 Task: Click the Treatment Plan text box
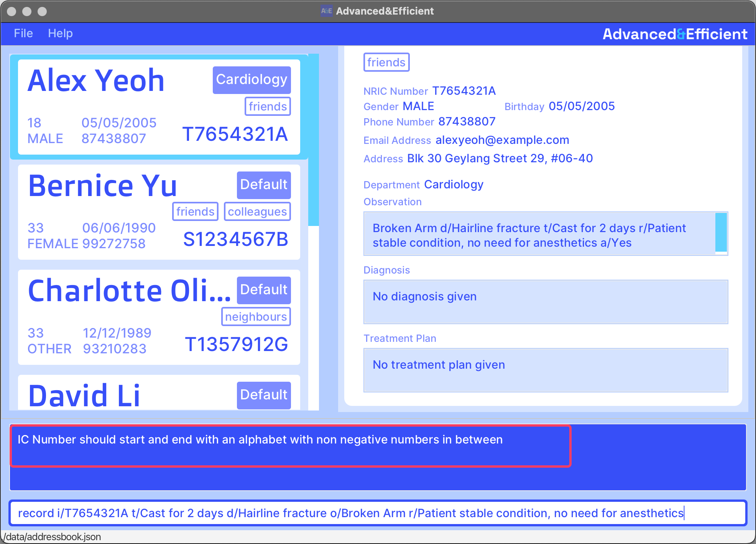pos(545,370)
